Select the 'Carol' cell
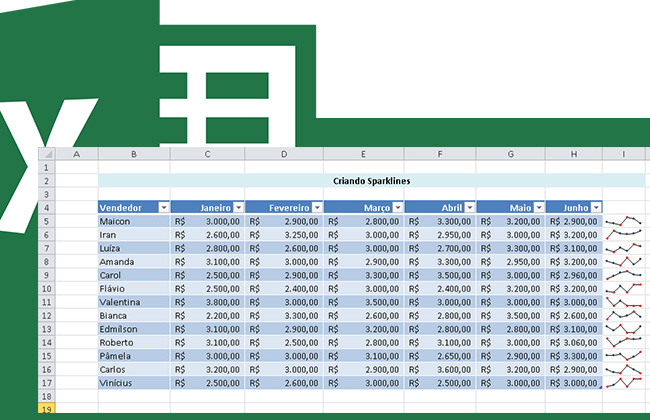 pos(134,275)
